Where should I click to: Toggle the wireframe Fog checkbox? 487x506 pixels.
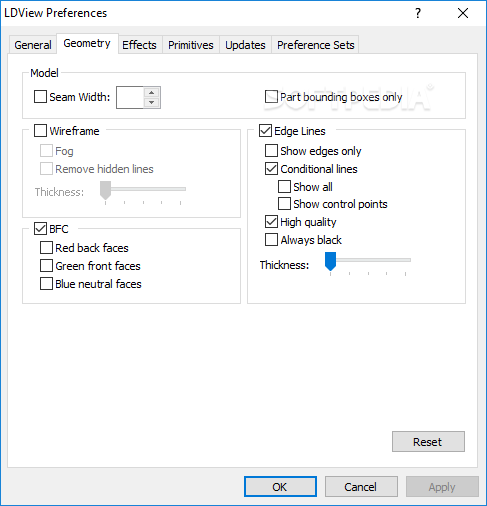[46, 151]
